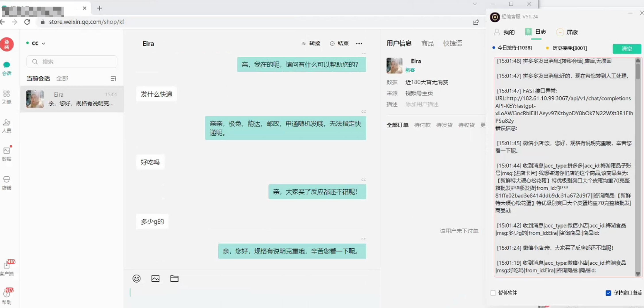
Task: Click the browser forward arrow
Action: point(15,22)
